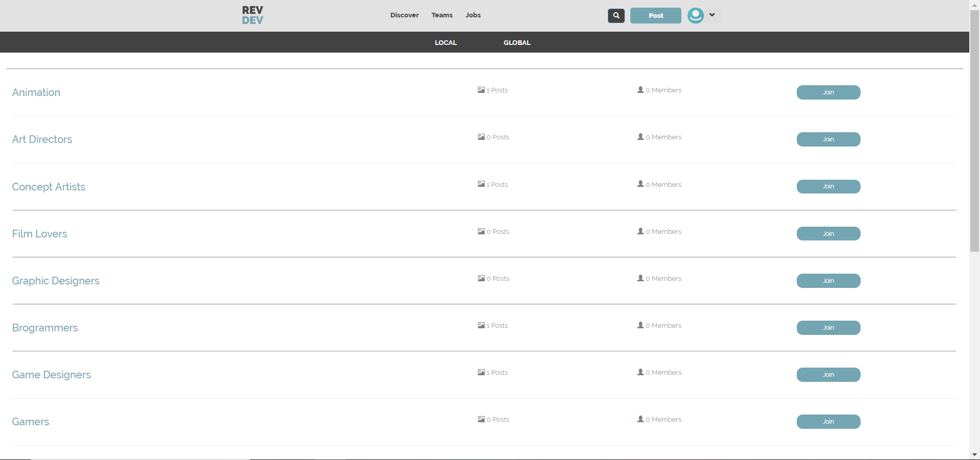
Task: Open the Brogrammers group link
Action: click(x=45, y=328)
